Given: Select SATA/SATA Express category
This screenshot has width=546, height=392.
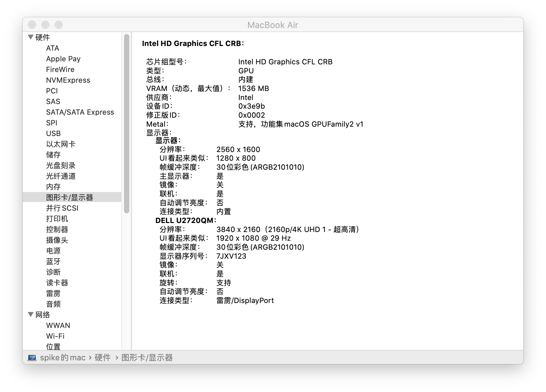Looking at the screenshot, I should [80, 112].
